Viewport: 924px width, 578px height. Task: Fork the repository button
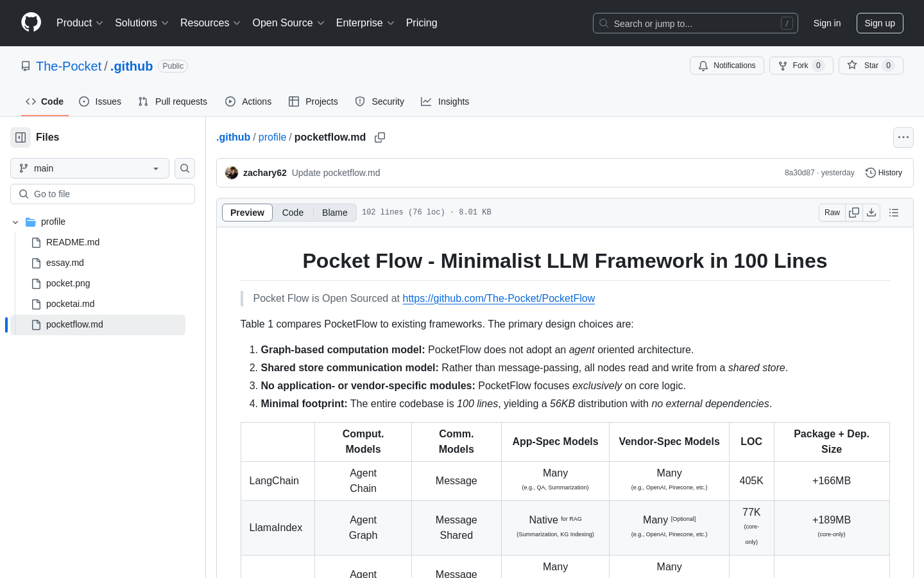(801, 66)
